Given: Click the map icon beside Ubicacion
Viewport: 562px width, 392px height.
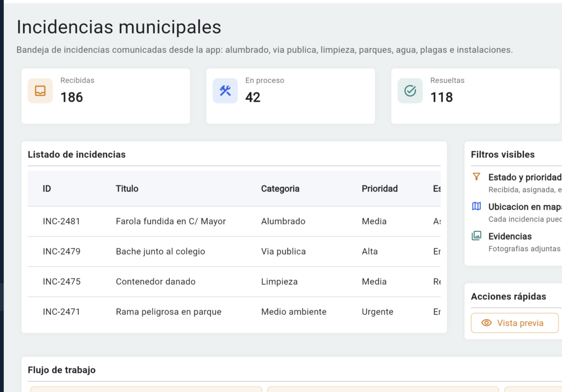Looking at the screenshot, I should 476,206.
